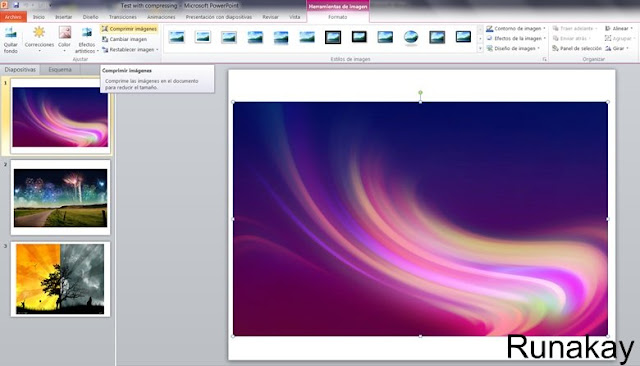Screen dimensions: 640x366
Task: Switch to the Esquema panel tab
Action: click(60, 70)
